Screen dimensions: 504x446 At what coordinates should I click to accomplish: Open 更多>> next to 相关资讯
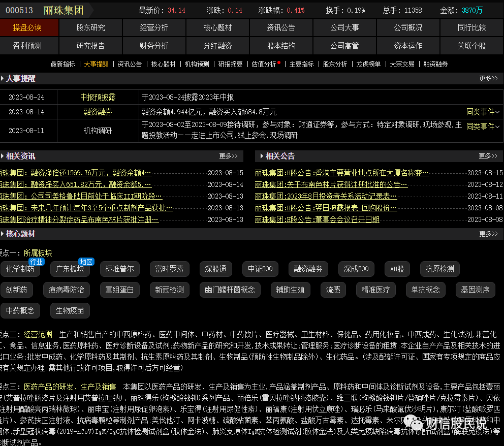228,156
